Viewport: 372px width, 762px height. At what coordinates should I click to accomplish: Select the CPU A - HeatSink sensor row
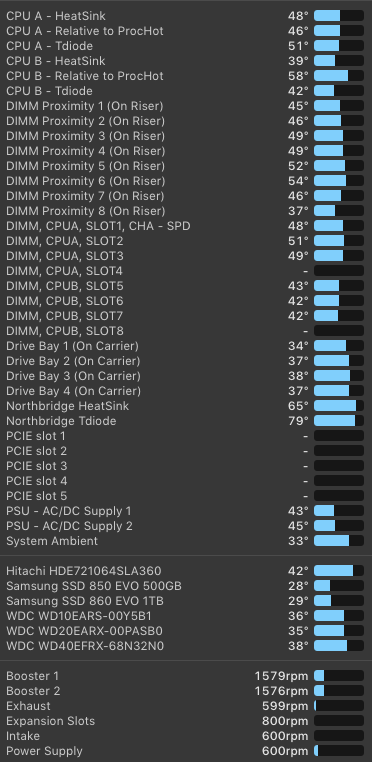[x=186, y=16]
